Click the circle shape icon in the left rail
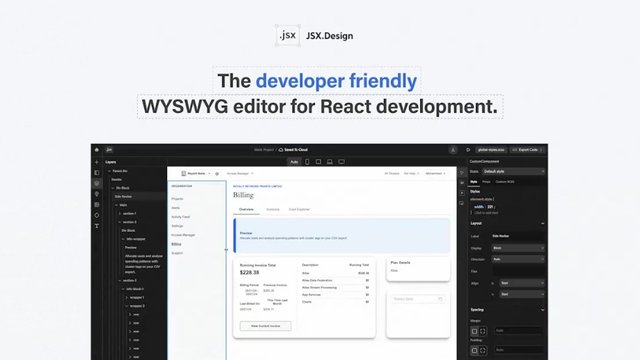This screenshot has height=360, width=640. pyautogui.click(x=97, y=215)
